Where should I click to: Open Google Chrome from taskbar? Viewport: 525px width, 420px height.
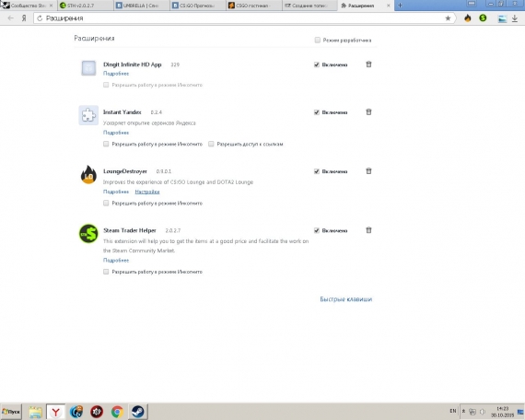(x=117, y=412)
